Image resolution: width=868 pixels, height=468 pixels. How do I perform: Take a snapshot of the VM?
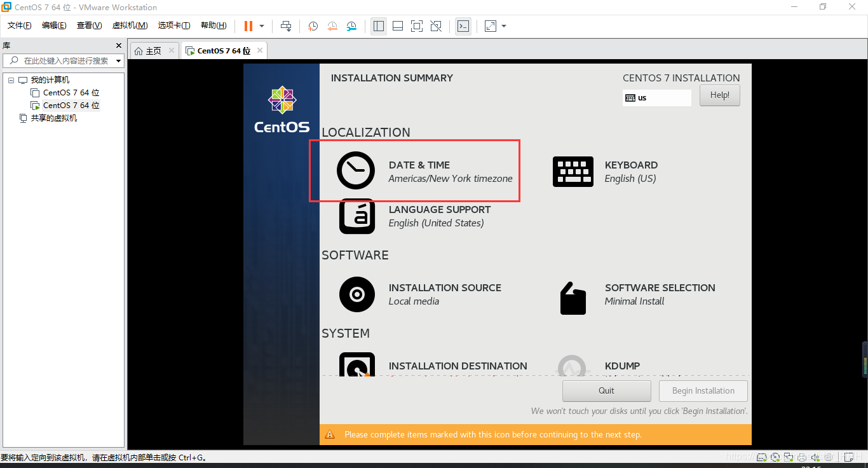tap(313, 26)
